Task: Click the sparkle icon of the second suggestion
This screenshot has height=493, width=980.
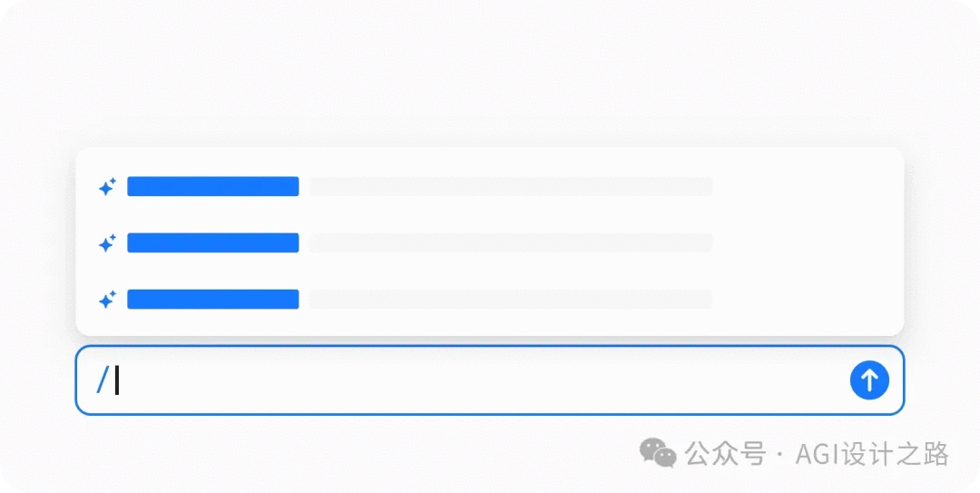Action: tap(107, 242)
